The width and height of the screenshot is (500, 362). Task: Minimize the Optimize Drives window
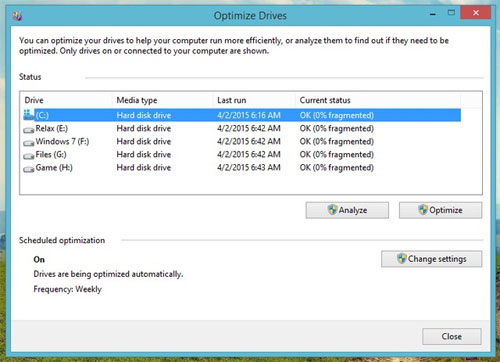pos(433,14)
